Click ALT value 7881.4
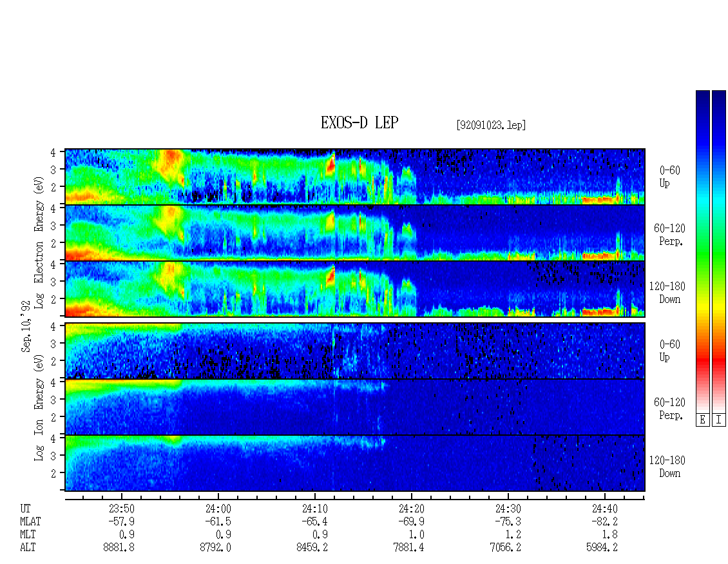The height and width of the screenshot is (564, 728). (x=408, y=548)
